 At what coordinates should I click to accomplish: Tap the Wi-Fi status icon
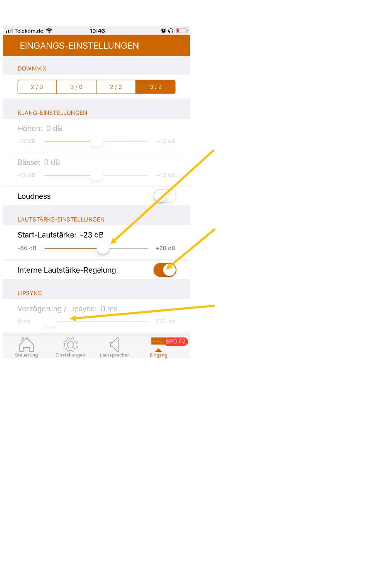coord(50,31)
